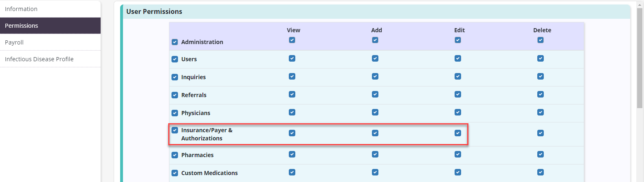644x182 pixels.
Task: Disable View permission for Inquiries
Action: point(292,76)
